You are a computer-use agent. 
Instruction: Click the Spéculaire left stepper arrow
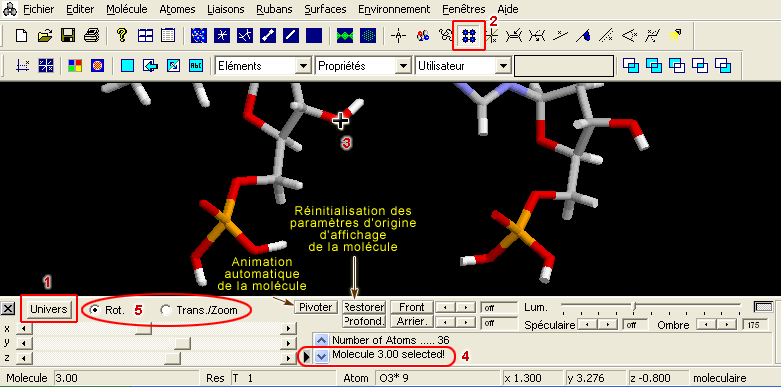click(587, 325)
